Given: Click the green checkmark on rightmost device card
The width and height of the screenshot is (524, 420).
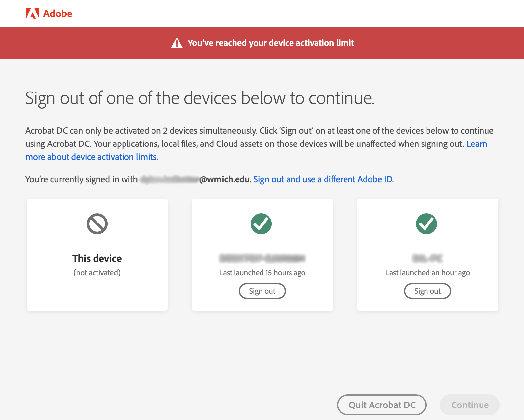Looking at the screenshot, I should pyautogui.click(x=427, y=224).
